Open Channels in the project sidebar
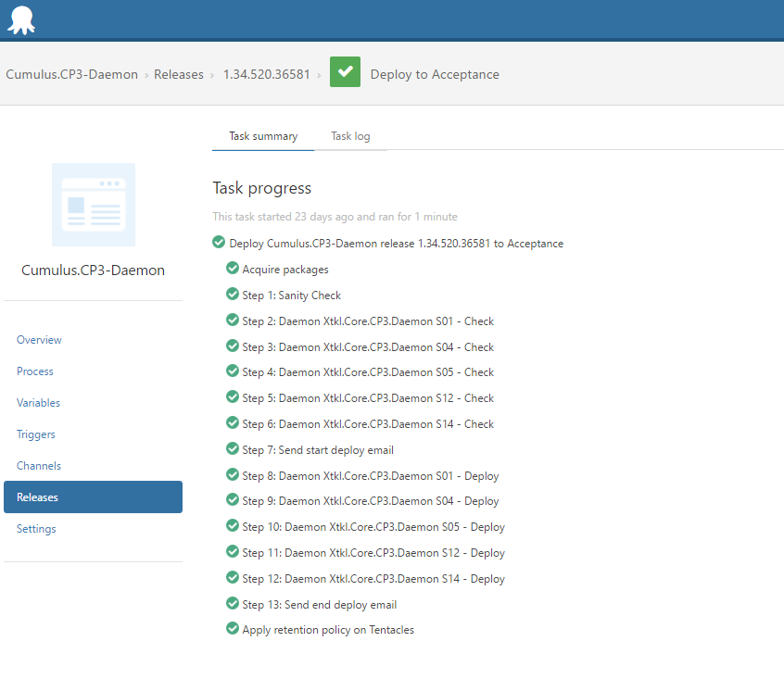Image resolution: width=784 pixels, height=679 pixels. 39,466
